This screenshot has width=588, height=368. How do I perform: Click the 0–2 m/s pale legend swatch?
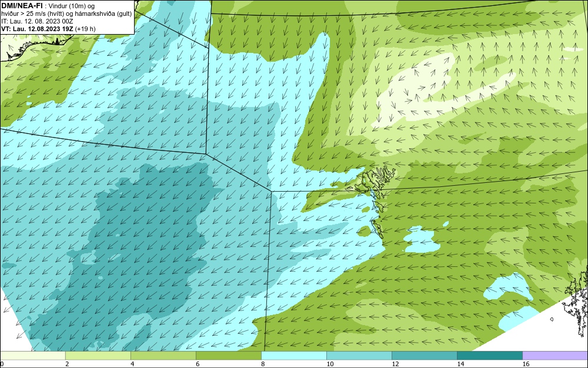pos(32,355)
